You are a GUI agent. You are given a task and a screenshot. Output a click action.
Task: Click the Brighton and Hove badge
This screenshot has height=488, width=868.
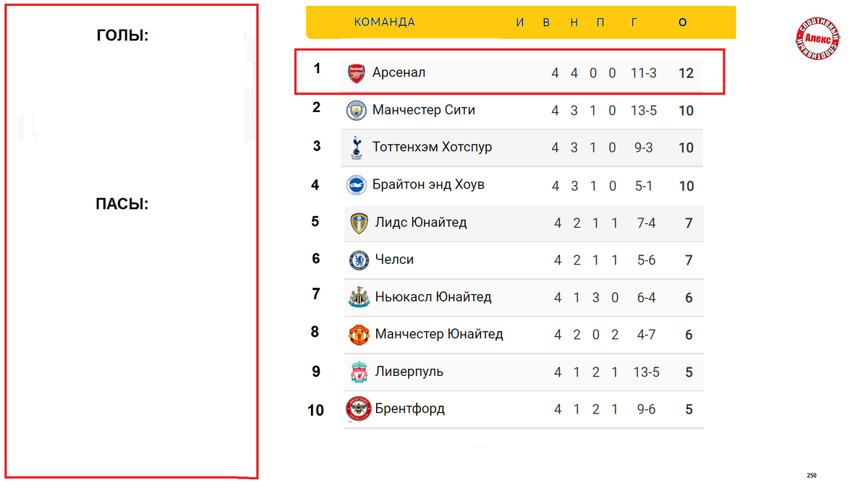(357, 185)
